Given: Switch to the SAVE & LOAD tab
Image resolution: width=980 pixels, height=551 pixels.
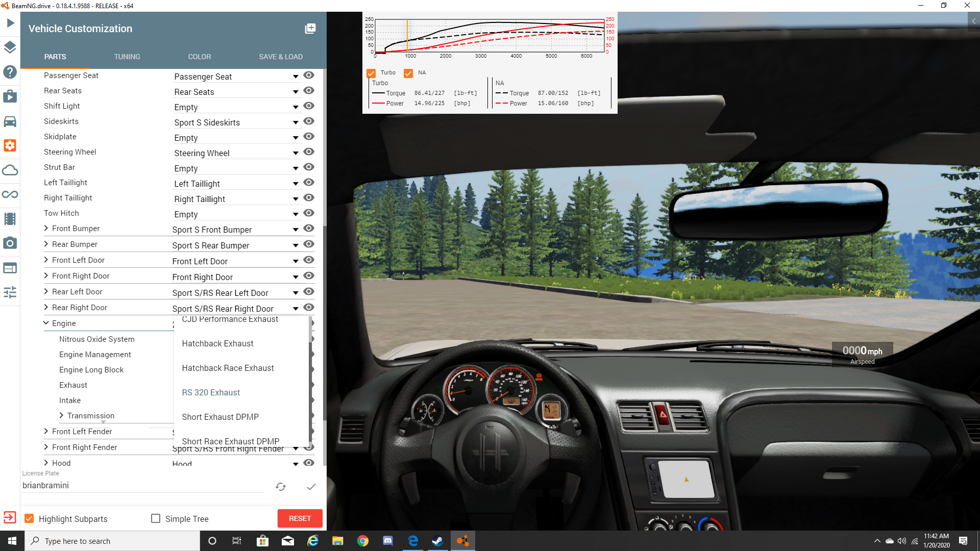Looking at the screenshot, I should [x=281, y=57].
